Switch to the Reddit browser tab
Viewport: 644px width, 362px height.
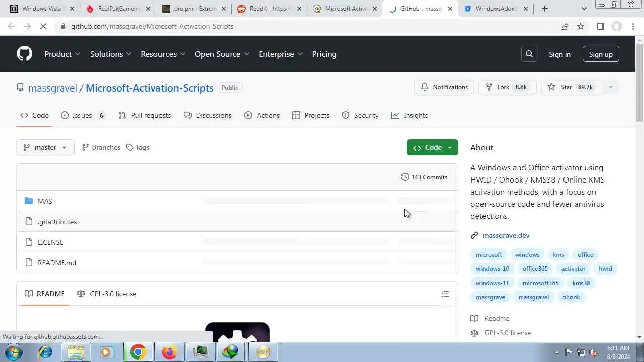[269, 9]
